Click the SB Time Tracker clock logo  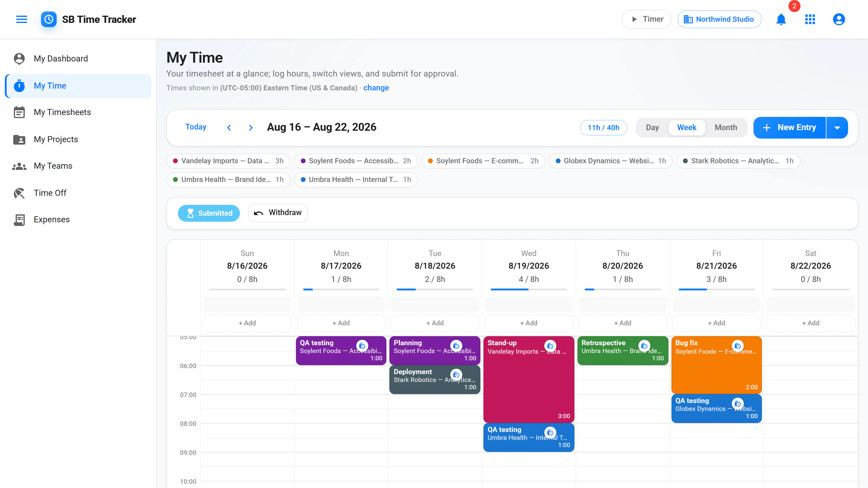point(49,19)
